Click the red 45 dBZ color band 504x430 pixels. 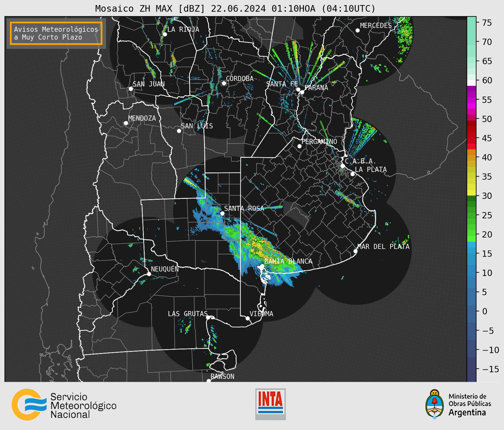471,139
